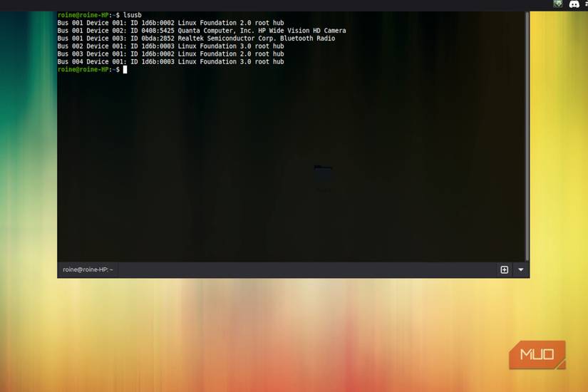
Task: Open a new terminal tab with plus icon
Action: (505, 269)
